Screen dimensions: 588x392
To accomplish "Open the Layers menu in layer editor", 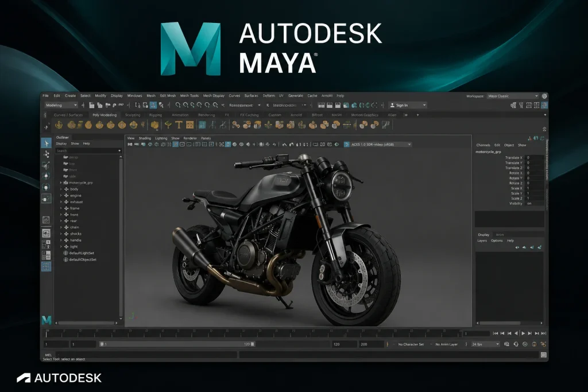I will (482, 240).
